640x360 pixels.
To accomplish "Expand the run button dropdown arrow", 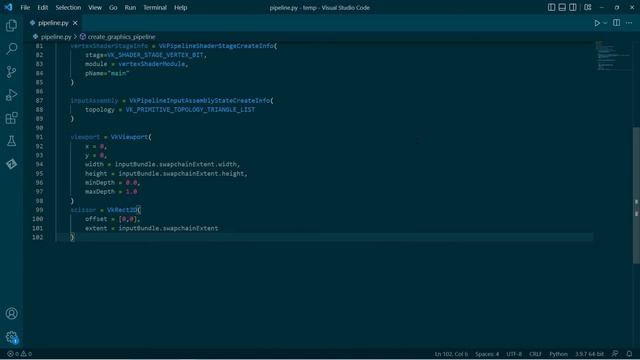I will (x=605, y=23).
